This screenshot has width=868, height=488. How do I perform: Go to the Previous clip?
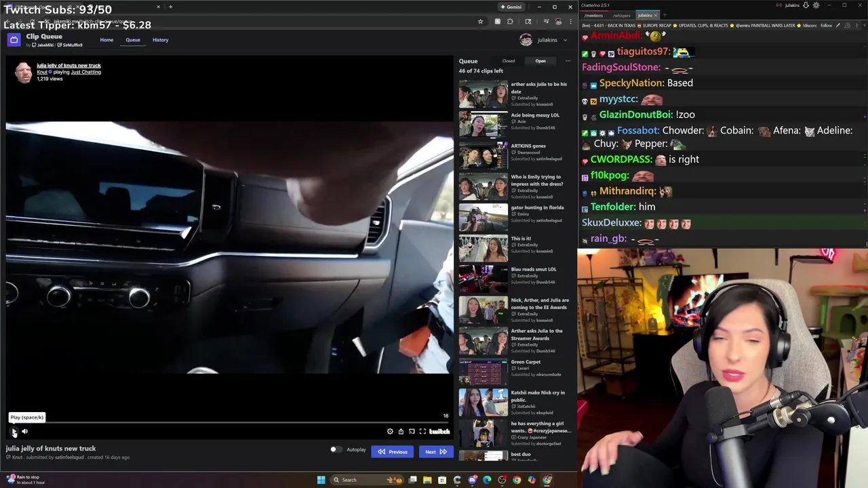click(x=392, y=451)
